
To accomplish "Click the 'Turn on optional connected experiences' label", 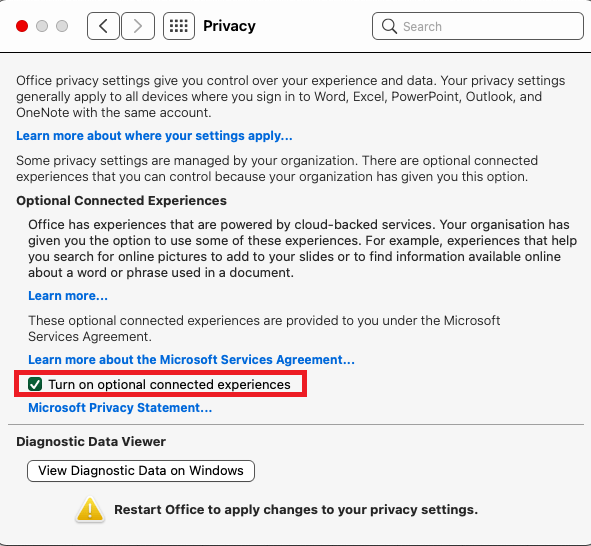I will tap(169, 384).
